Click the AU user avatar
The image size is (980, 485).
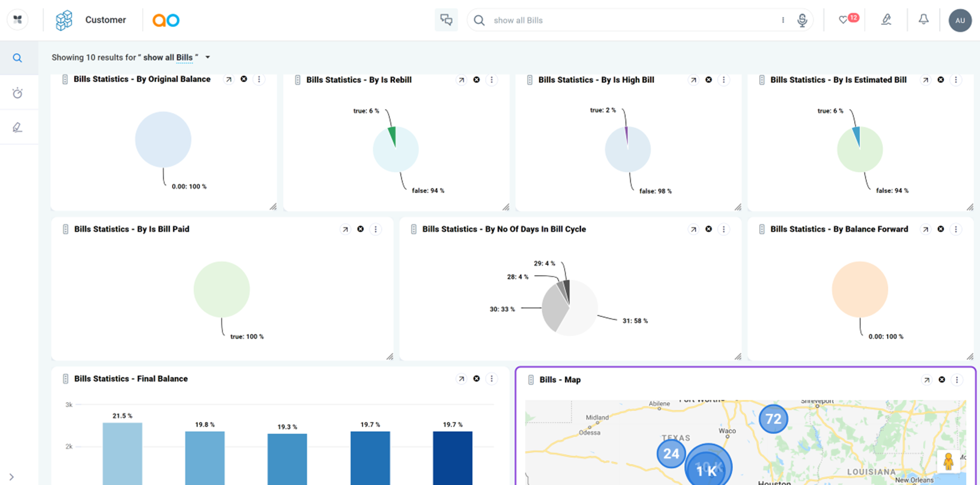(960, 21)
